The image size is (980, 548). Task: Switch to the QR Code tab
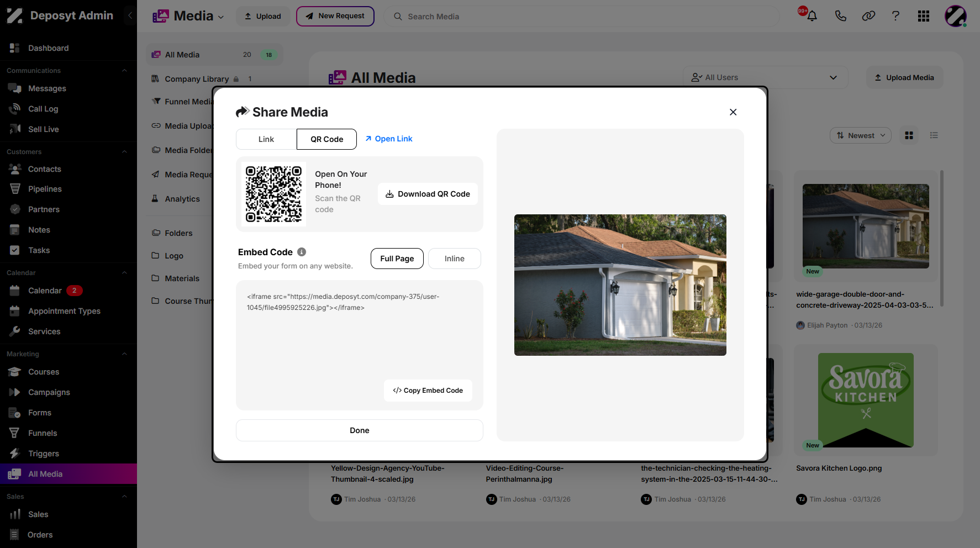(326, 139)
